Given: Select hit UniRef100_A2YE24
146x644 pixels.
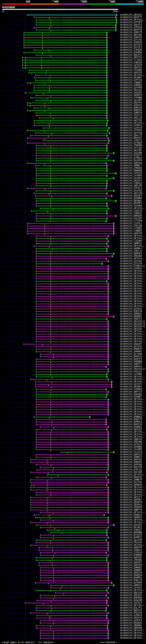Looking at the screenshot, I should point(131,65).
